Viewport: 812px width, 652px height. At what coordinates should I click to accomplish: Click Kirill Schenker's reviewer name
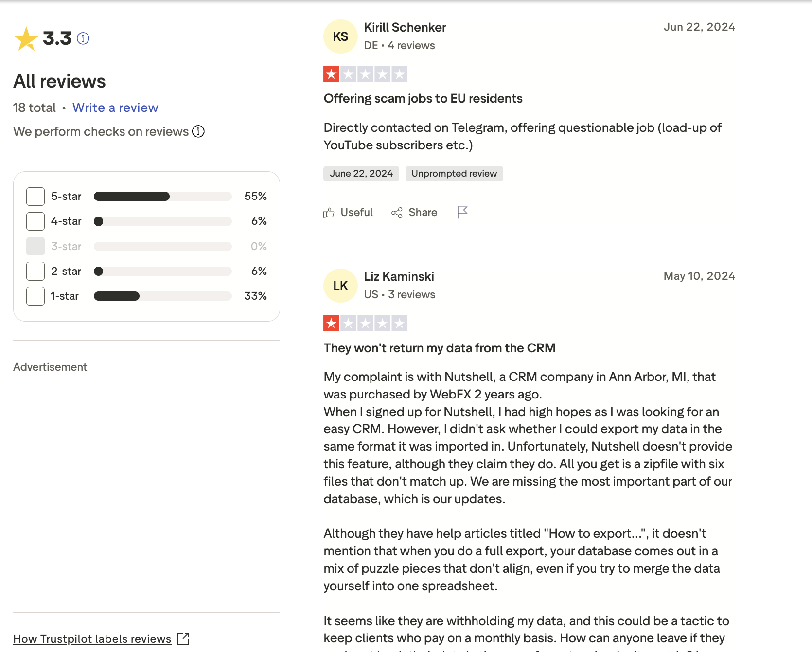click(405, 27)
